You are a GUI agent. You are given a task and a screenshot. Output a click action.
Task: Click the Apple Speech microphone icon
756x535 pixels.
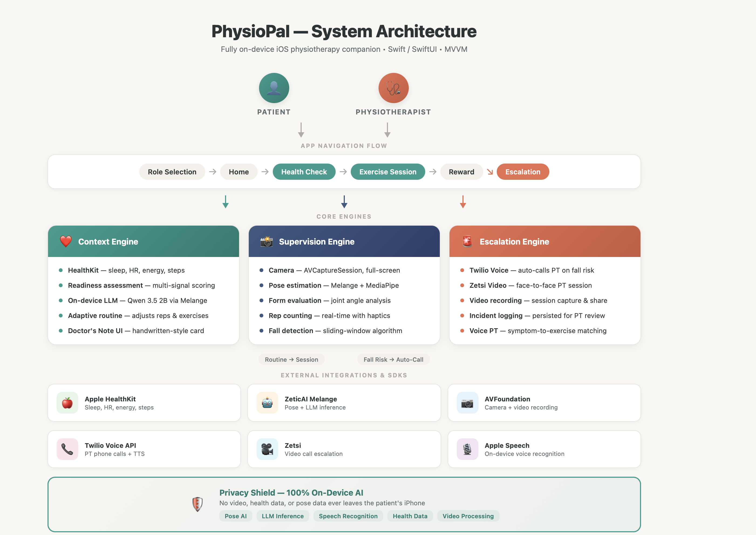pos(467,449)
